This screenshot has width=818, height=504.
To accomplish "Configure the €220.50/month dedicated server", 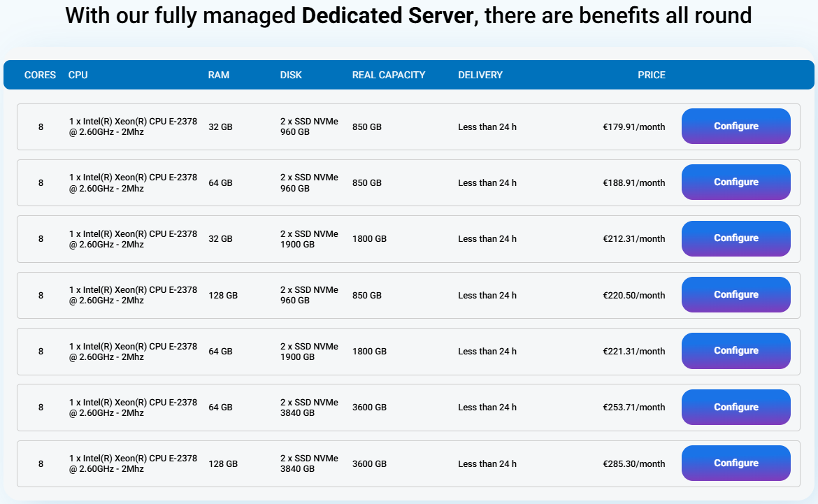I will [x=736, y=295].
